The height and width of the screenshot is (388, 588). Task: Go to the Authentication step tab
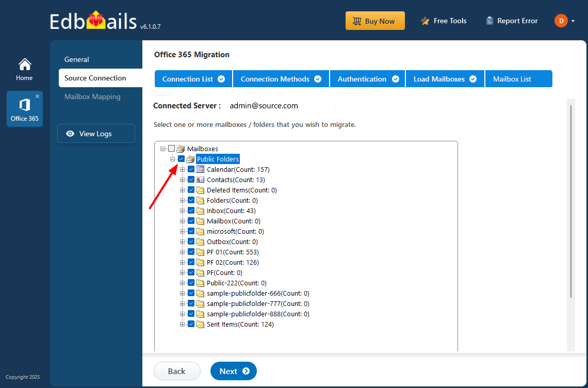[367, 79]
